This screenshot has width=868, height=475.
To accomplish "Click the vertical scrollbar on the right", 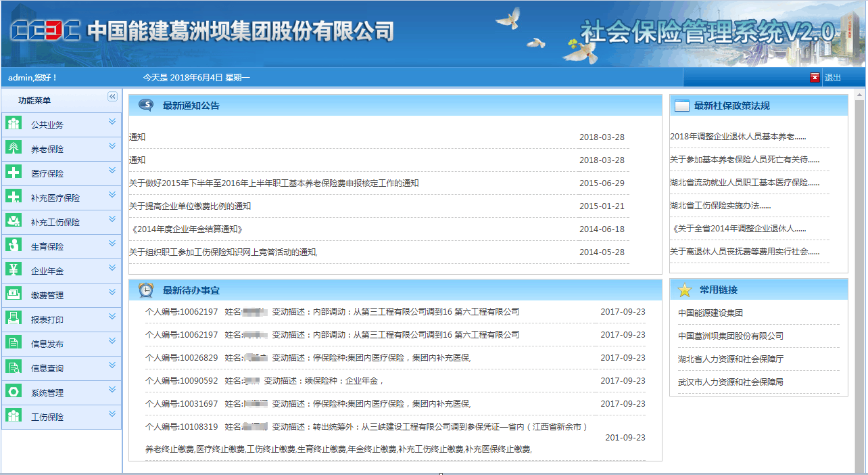I will coord(860,271).
